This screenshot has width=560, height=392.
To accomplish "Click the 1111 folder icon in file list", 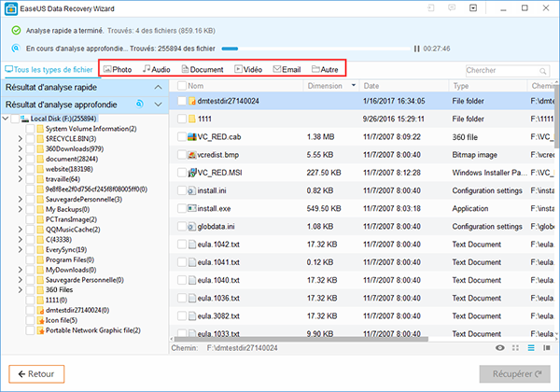I will pos(192,119).
